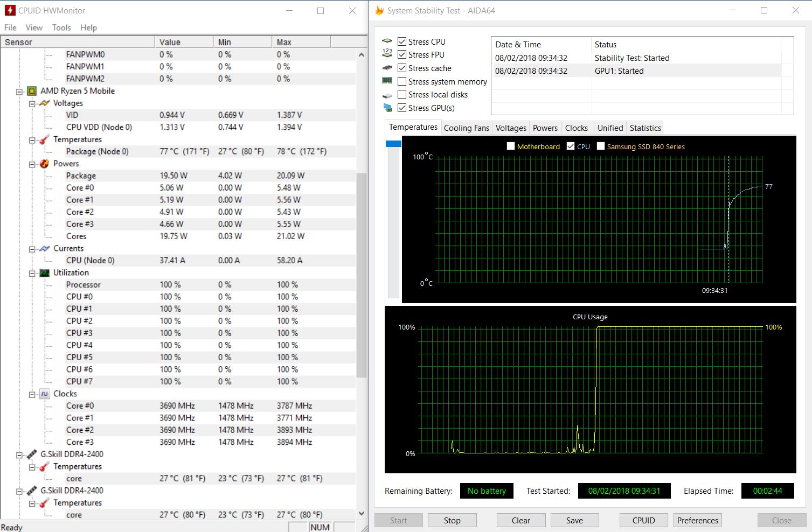Click the Voltages lightning icon
Screen dimensions: 812x532
(45, 103)
